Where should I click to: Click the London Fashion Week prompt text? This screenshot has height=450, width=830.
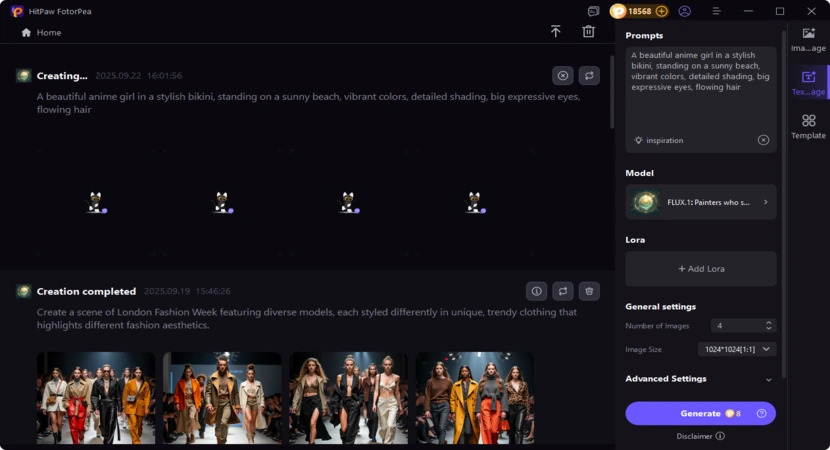306,319
